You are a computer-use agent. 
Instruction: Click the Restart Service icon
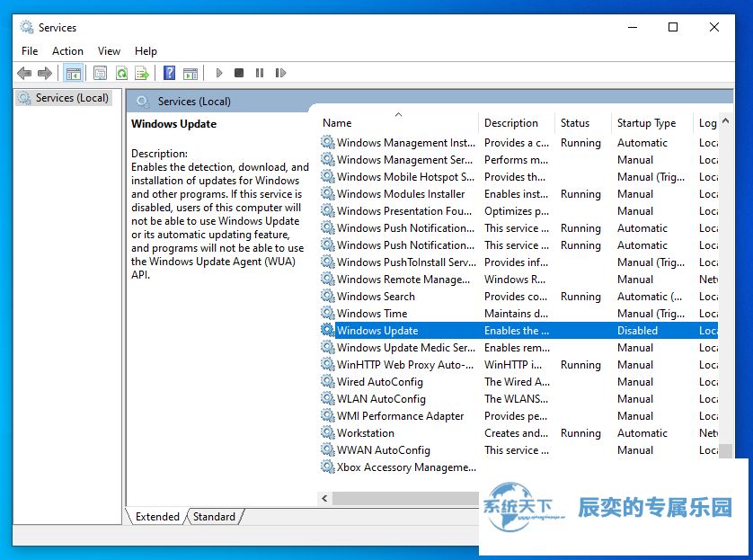click(x=280, y=73)
